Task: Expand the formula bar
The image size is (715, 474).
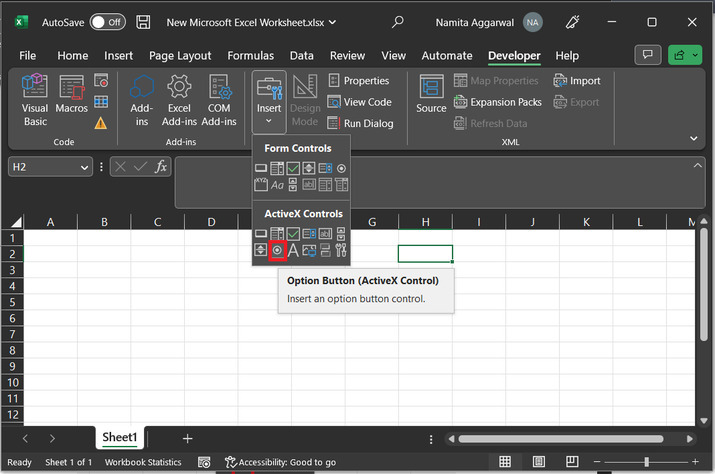Action: [696, 167]
